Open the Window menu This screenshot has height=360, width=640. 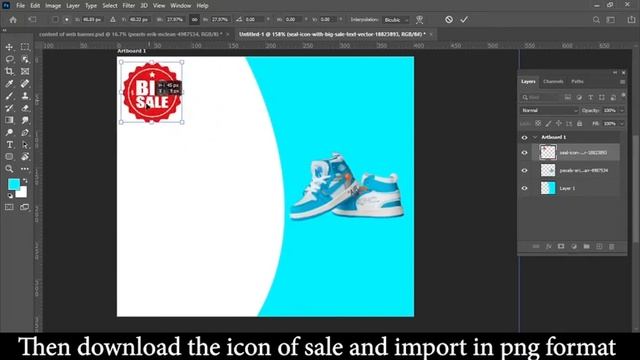180,6
